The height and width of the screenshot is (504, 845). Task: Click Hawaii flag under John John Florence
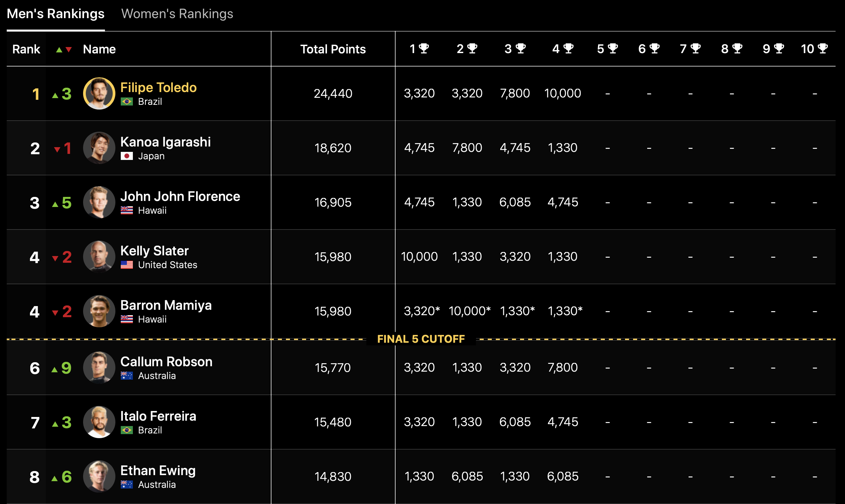pos(127,211)
